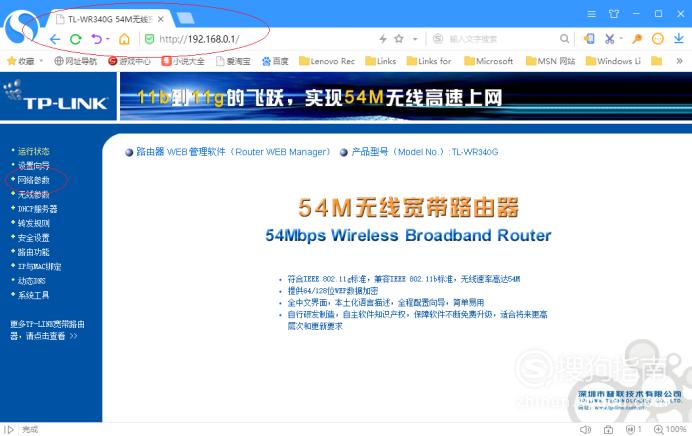
Task: Click the "54Mbps Wireless Broadband Router" heading
Action: pyautogui.click(x=408, y=235)
